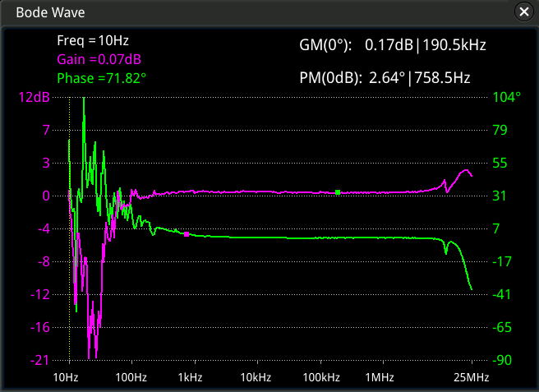Click the -21 gain axis label

[40, 360]
